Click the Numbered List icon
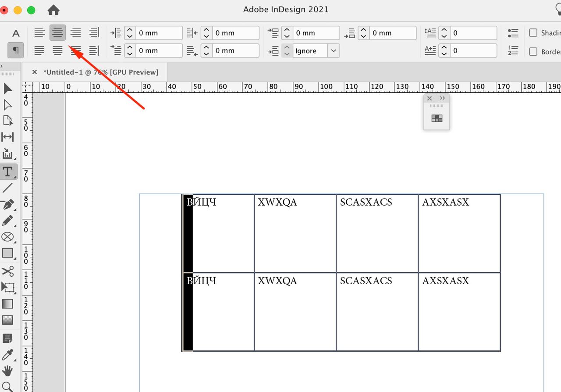Screen dimensions: 561x392 pos(513,50)
